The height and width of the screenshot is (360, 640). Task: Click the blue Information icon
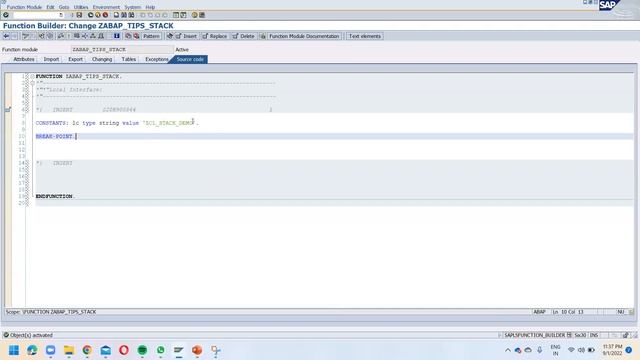pos(117,36)
